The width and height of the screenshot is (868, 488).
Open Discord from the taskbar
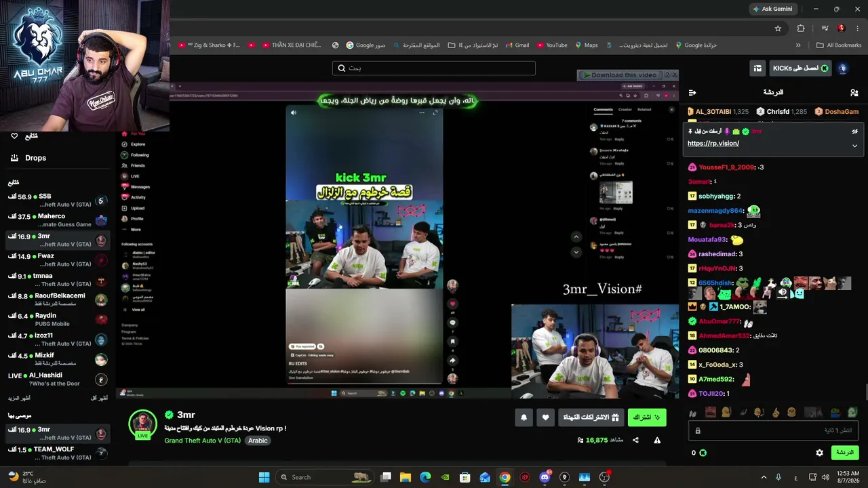tap(545, 477)
